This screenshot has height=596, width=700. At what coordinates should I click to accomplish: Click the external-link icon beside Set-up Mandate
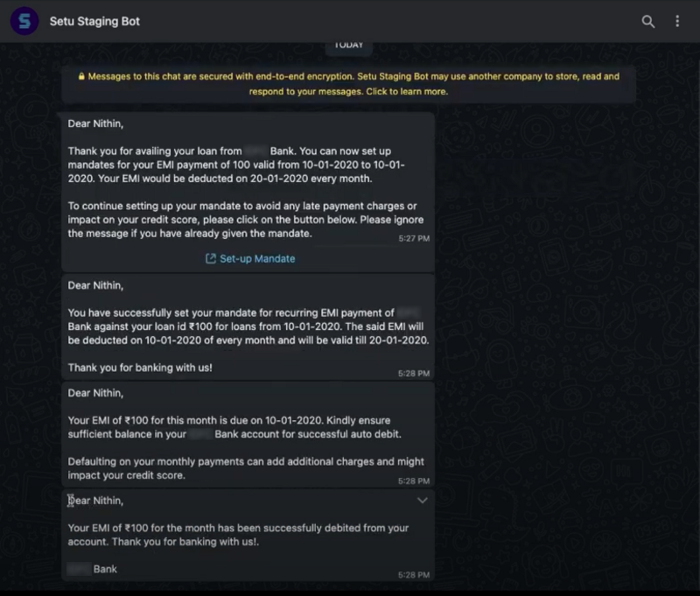click(x=211, y=259)
